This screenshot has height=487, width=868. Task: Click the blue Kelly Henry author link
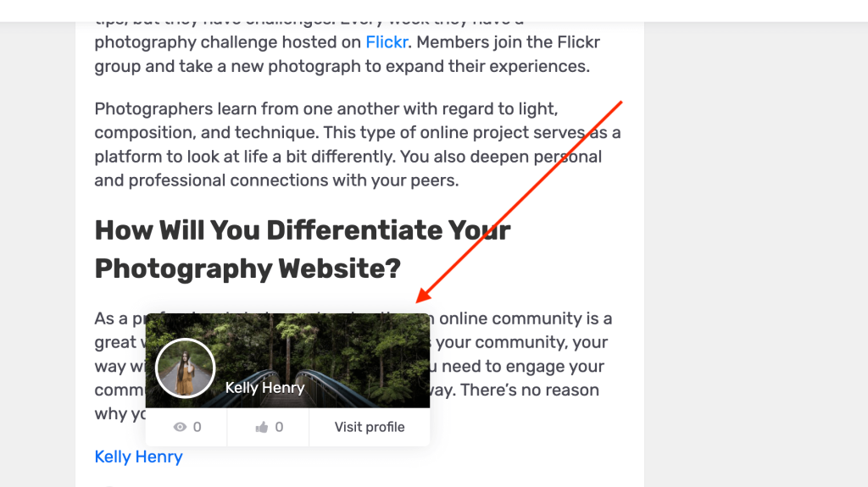tap(138, 457)
